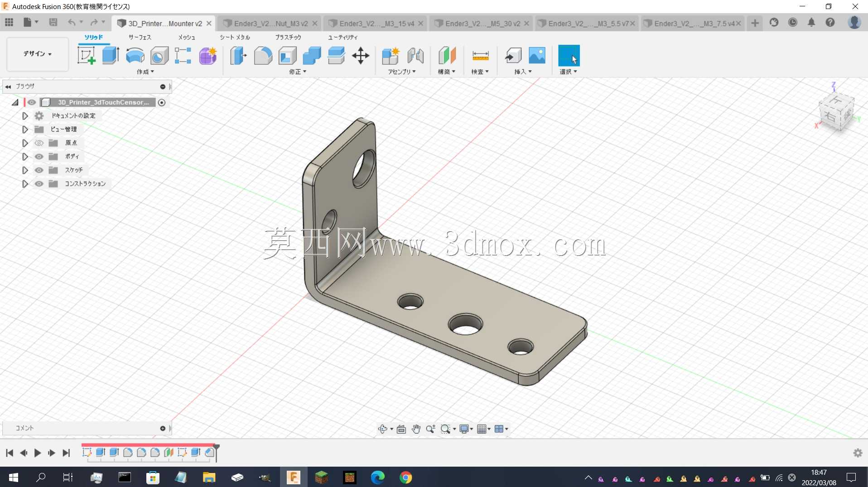Activate the root component radio button
The width and height of the screenshot is (868, 487).
(x=162, y=102)
